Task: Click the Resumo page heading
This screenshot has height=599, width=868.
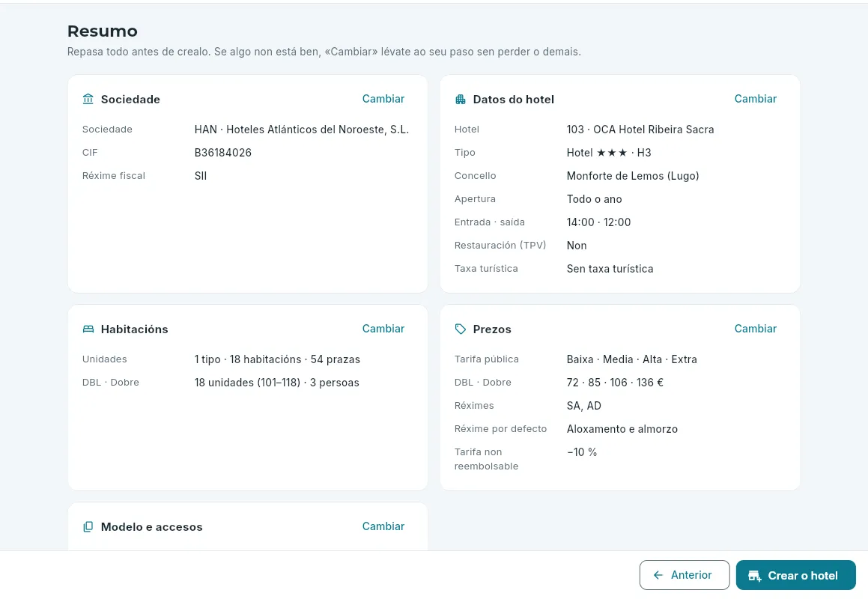Action: point(103,31)
